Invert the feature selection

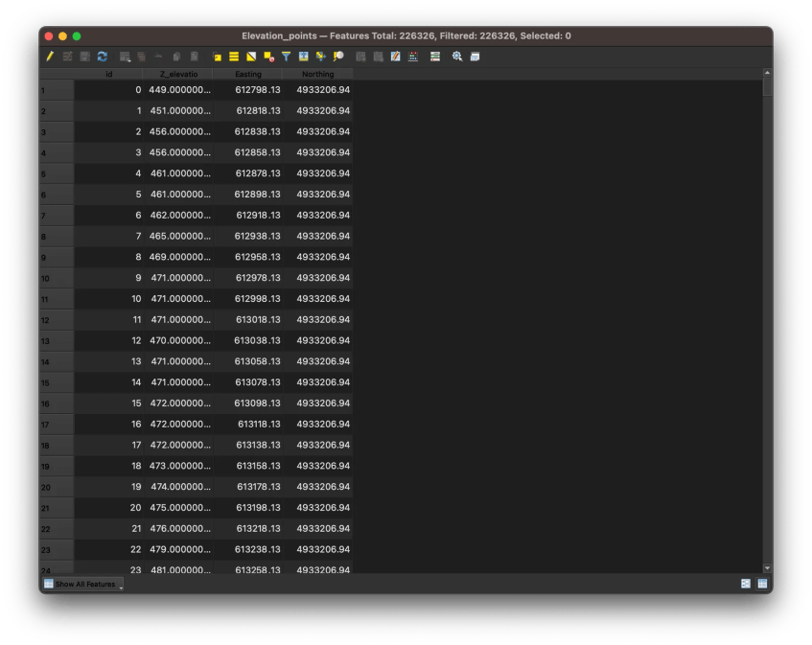[251, 57]
